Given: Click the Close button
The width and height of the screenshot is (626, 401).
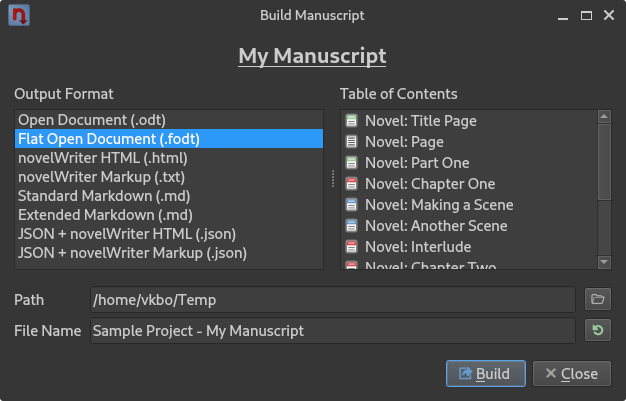Looking at the screenshot, I should click(x=572, y=373).
